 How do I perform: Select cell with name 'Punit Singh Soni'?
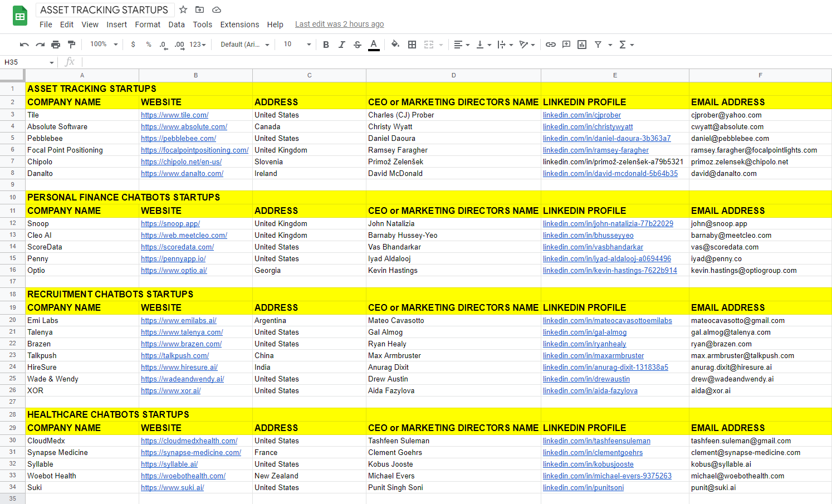[x=453, y=487]
